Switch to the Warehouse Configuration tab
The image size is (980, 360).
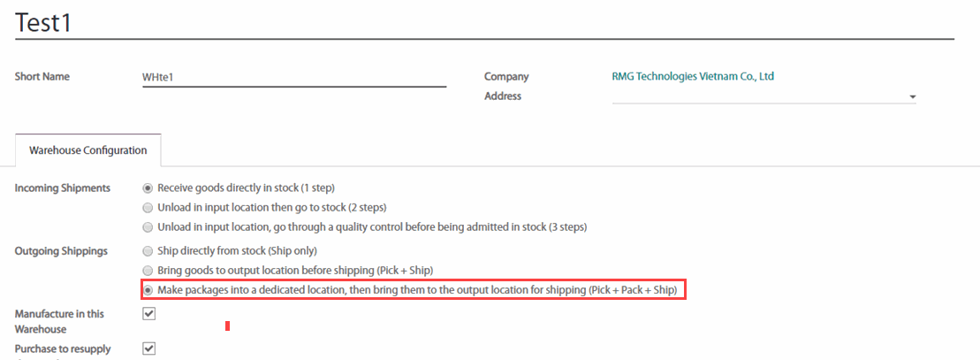[88, 150]
